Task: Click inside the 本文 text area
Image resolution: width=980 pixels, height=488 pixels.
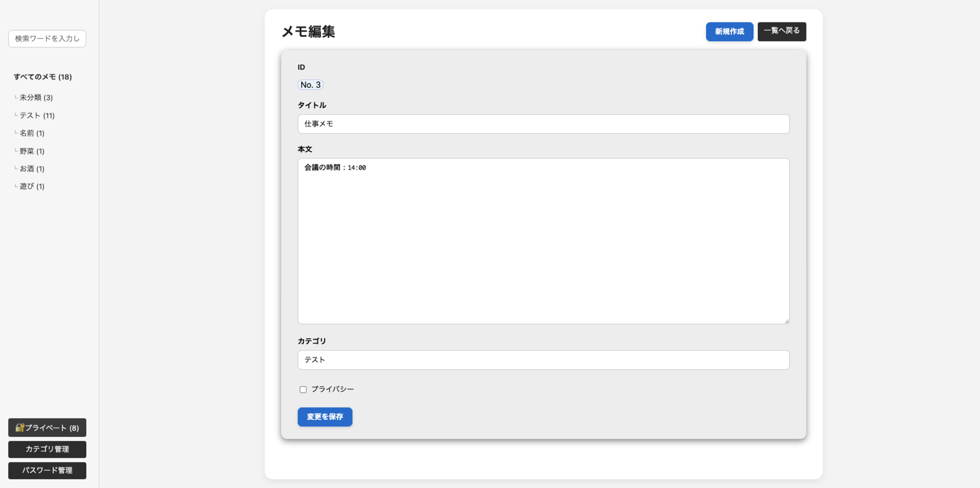Action: click(x=543, y=241)
